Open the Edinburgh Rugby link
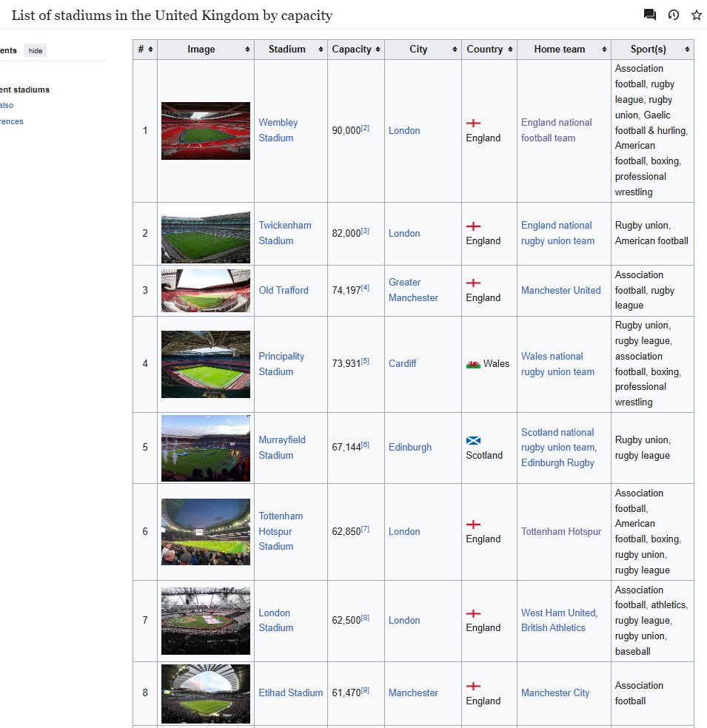This screenshot has width=707, height=728. tap(557, 462)
